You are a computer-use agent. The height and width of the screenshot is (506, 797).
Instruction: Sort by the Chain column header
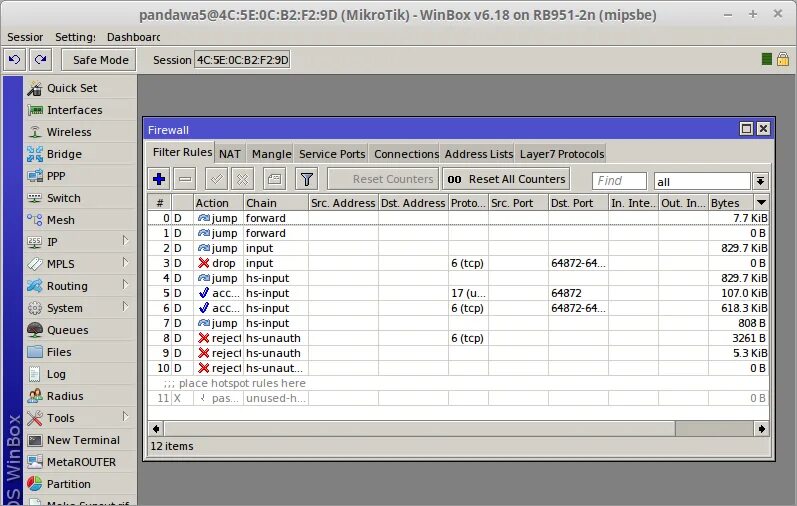pos(275,203)
